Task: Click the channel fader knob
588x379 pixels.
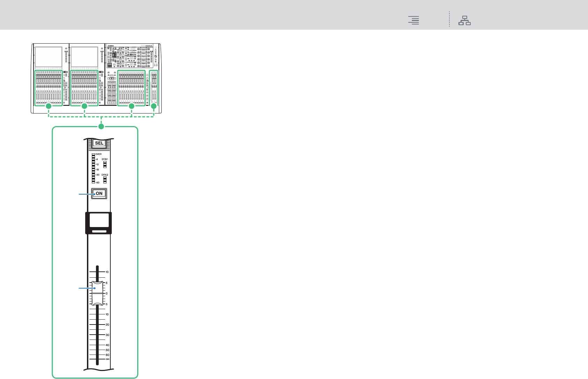Action: pos(97,293)
